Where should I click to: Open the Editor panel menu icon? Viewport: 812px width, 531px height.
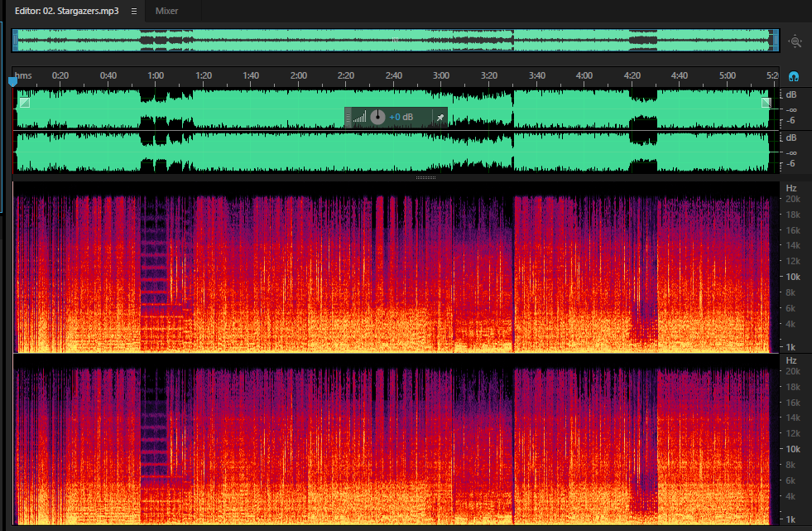(134, 11)
